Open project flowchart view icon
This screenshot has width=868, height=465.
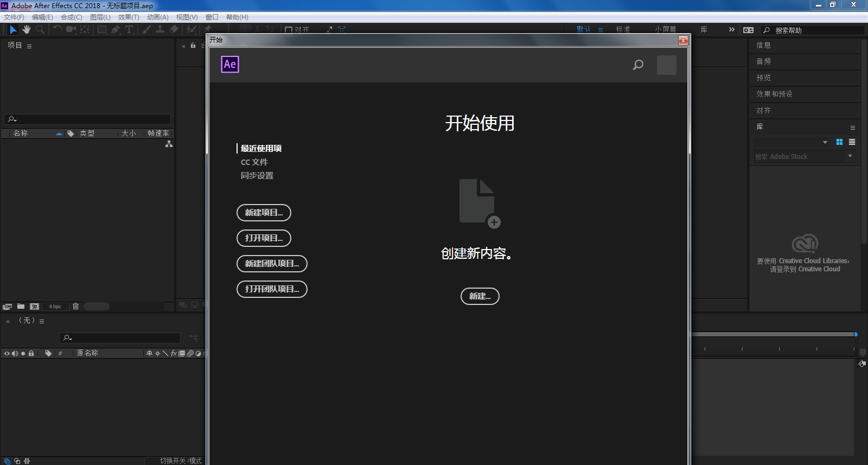click(x=169, y=144)
